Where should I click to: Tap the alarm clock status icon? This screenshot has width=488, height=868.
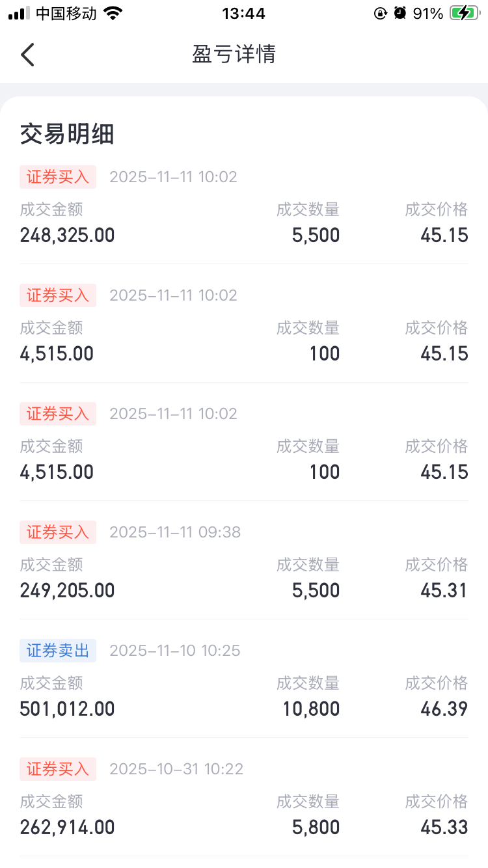tap(400, 14)
